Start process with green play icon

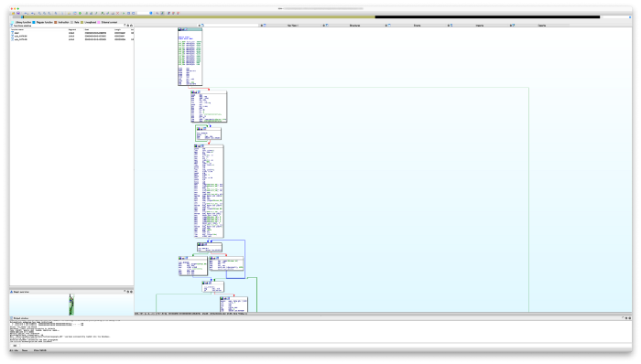click(x=124, y=13)
